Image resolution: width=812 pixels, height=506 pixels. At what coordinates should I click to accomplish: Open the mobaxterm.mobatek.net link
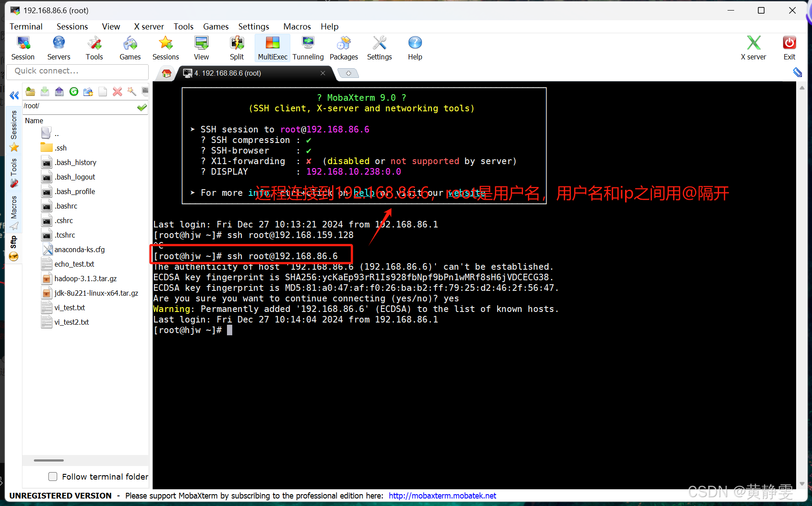tap(442, 495)
